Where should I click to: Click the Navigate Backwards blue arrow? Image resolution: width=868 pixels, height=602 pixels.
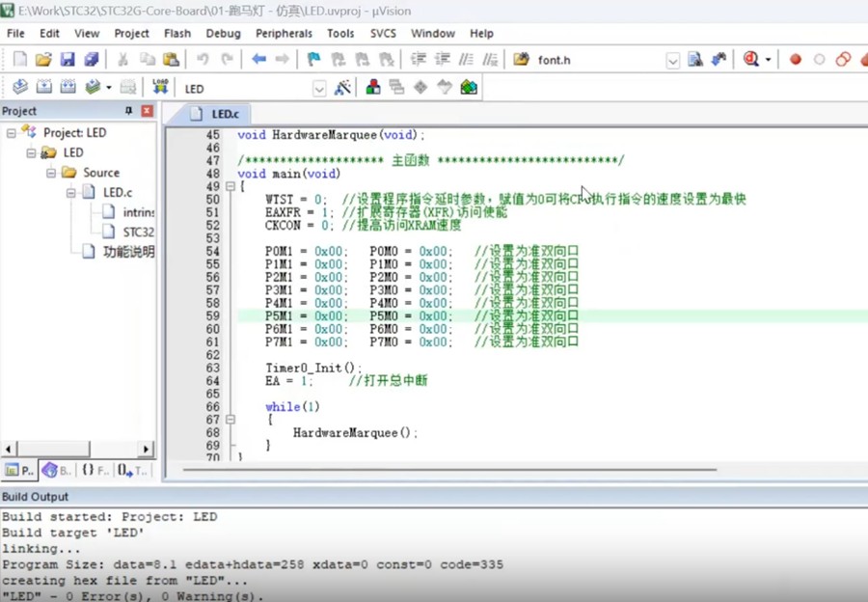(258, 60)
